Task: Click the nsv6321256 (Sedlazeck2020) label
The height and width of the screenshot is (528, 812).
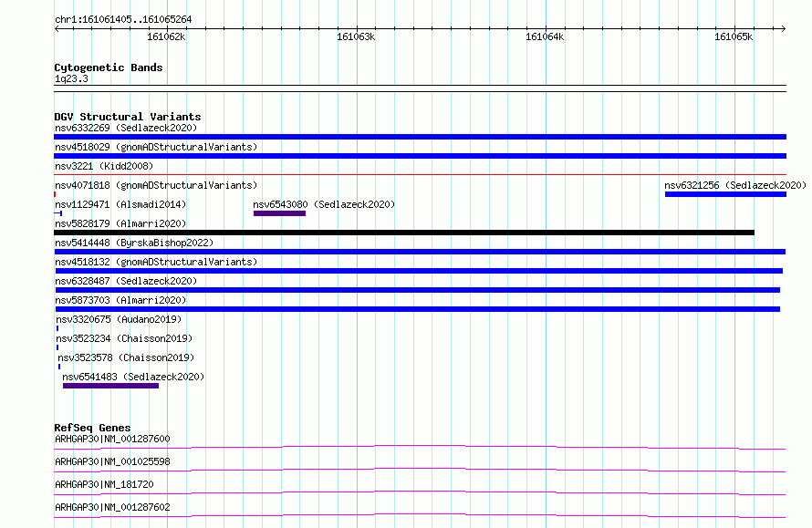Action: tap(735, 185)
